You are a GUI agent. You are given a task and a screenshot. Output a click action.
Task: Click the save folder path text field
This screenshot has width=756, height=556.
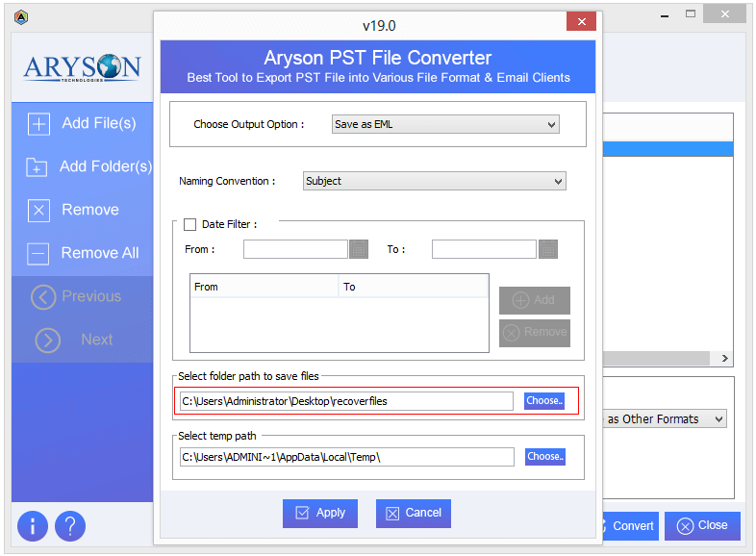(346, 401)
